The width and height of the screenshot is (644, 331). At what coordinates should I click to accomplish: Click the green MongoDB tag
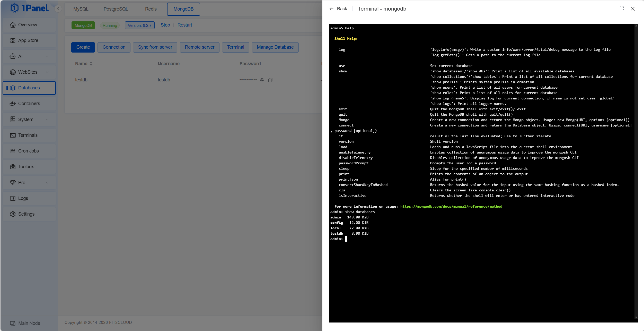click(83, 25)
